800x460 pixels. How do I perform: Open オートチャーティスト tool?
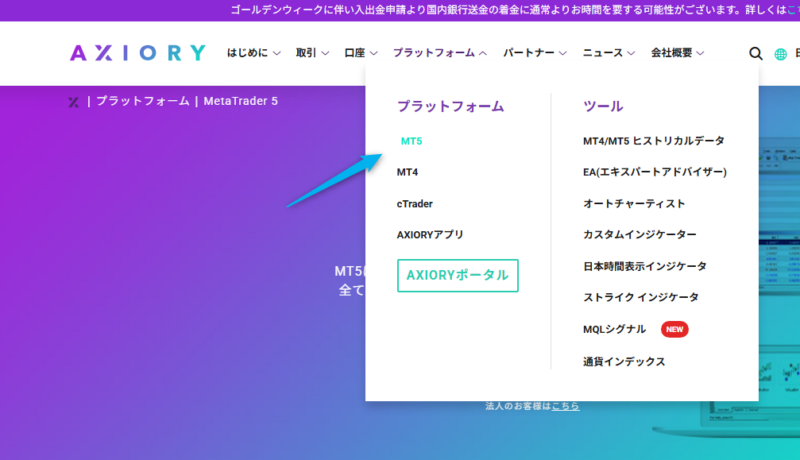(x=634, y=203)
